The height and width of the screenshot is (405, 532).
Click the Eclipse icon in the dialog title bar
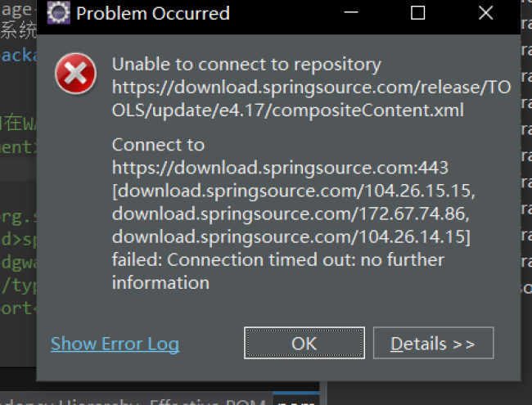tap(58, 13)
